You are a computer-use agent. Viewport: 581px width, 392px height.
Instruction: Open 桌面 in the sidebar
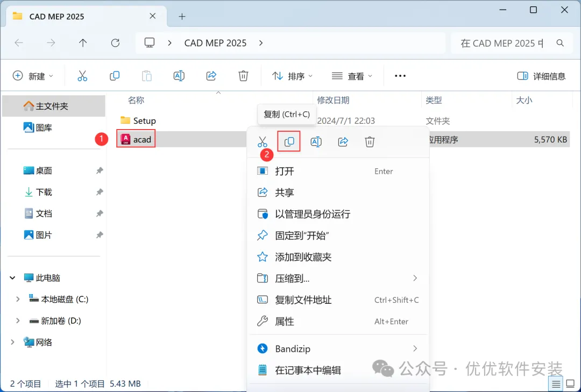coord(54,170)
